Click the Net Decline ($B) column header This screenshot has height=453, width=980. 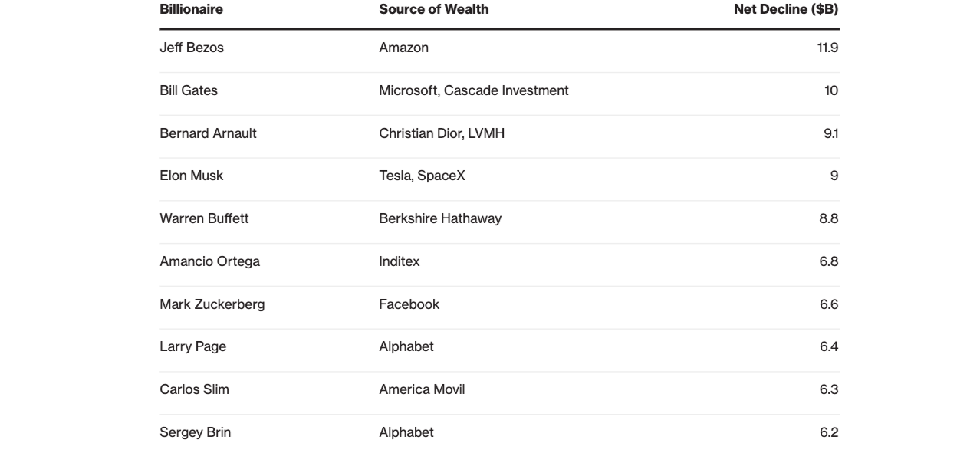[786, 9]
